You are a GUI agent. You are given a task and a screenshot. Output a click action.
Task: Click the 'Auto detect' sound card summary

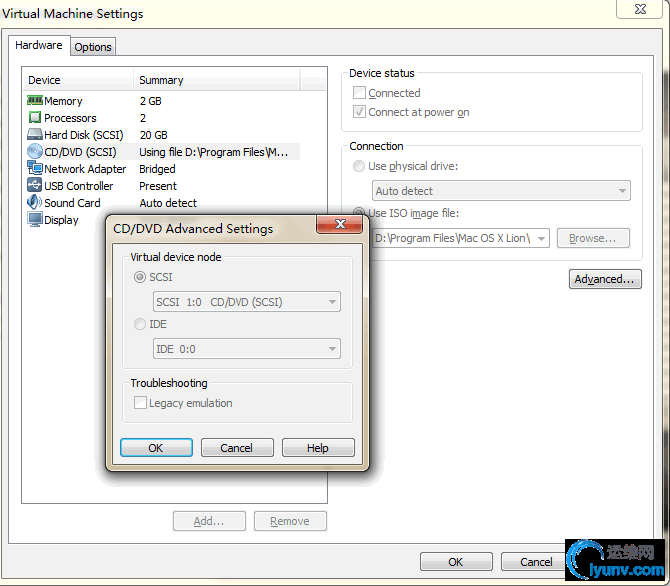pyautogui.click(x=168, y=203)
